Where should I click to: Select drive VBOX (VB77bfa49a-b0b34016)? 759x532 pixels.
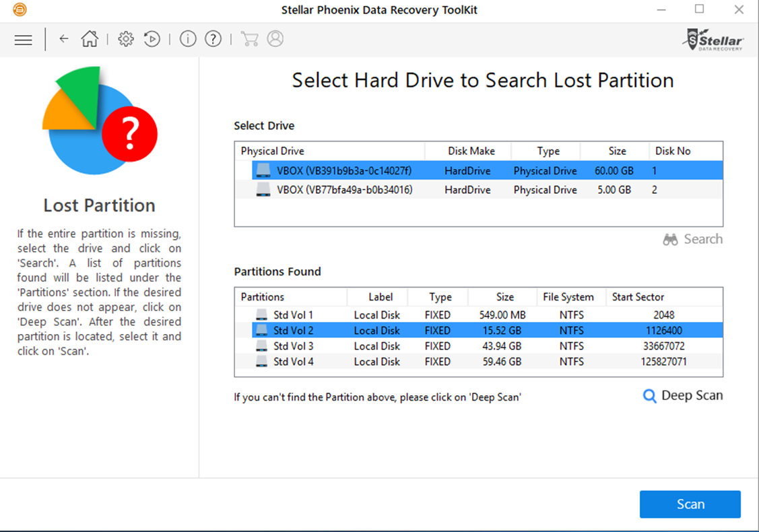(x=487, y=190)
